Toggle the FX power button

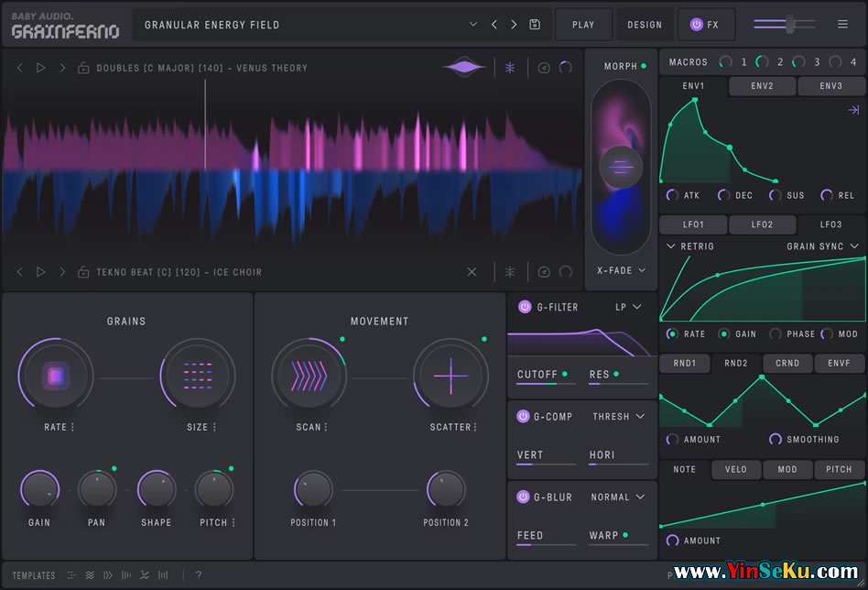[x=697, y=25]
